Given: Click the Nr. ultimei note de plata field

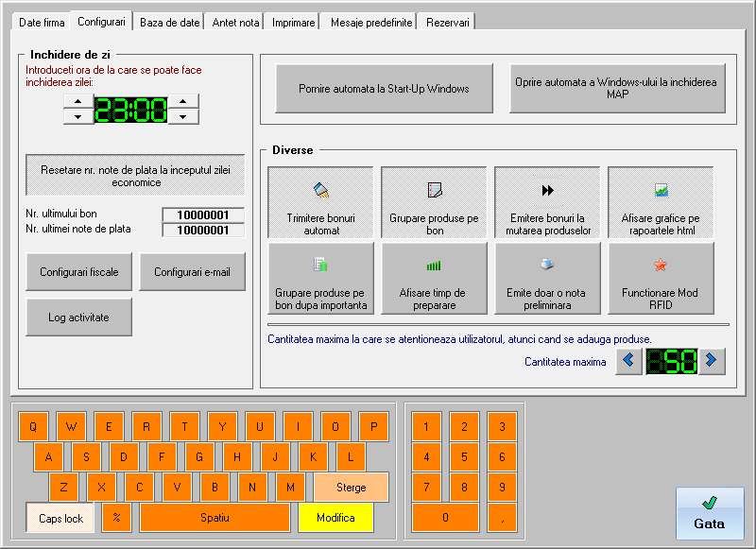Looking at the screenshot, I should click(203, 231).
